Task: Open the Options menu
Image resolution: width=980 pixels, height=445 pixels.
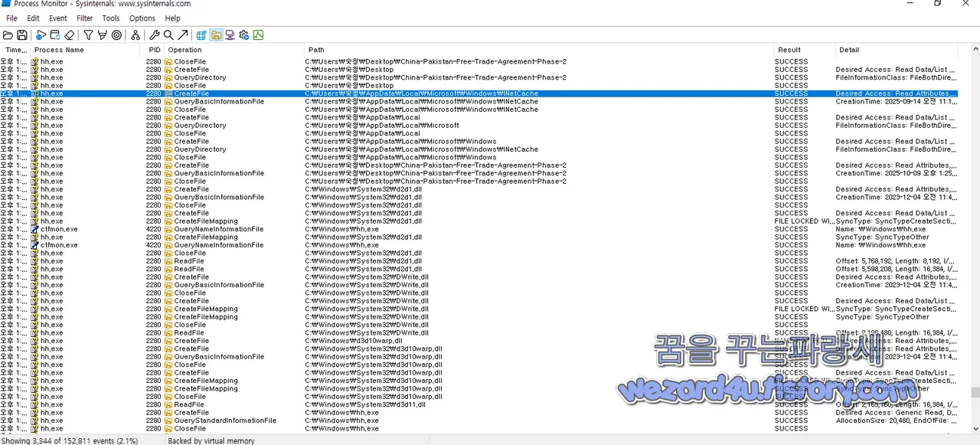Action: [142, 18]
